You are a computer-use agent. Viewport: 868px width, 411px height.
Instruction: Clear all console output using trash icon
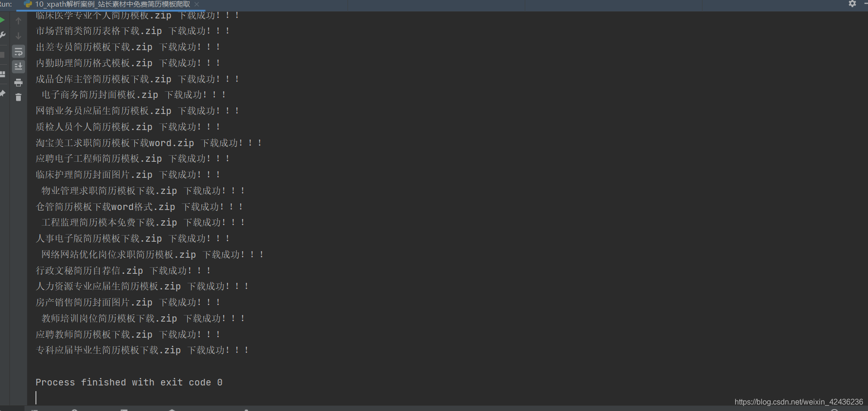coord(18,97)
